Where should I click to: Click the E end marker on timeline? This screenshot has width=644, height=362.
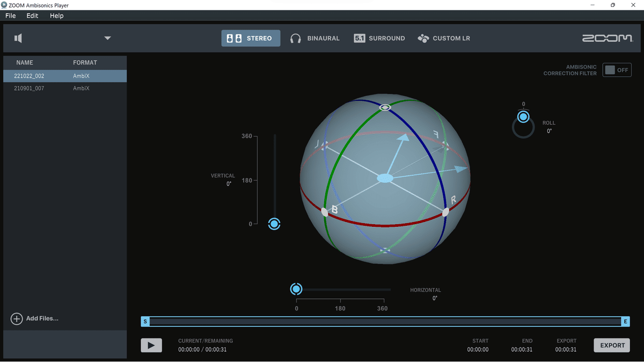[625, 321]
